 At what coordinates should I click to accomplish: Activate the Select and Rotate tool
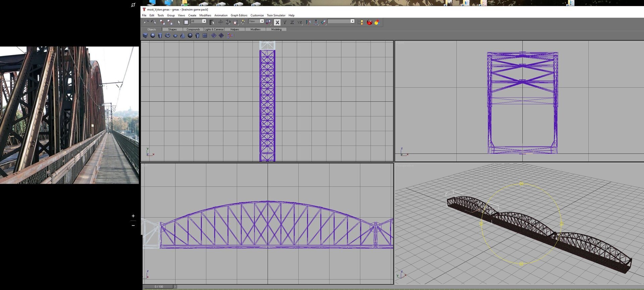tap(228, 22)
